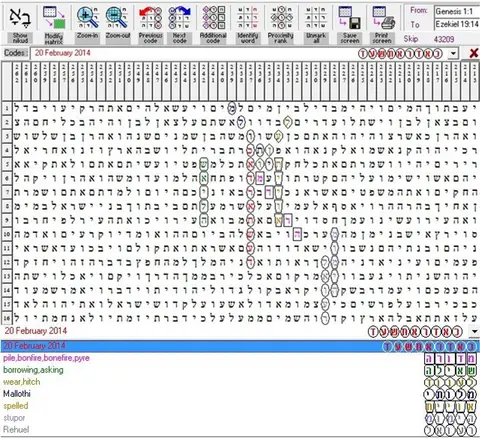Select the 'Mallothi' code row
The height and width of the screenshot is (438, 480).
[x=240, y=394]
